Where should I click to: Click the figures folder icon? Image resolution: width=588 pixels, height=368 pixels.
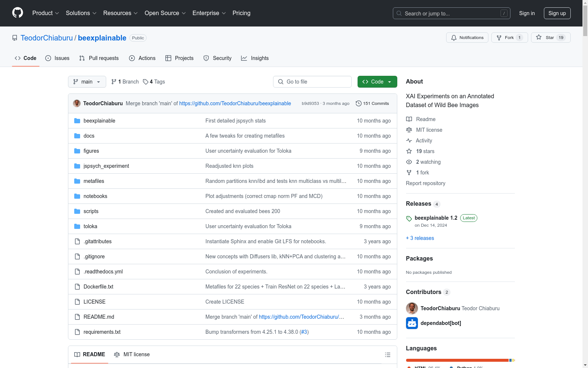pyautogui.click(x=77, y=151)
